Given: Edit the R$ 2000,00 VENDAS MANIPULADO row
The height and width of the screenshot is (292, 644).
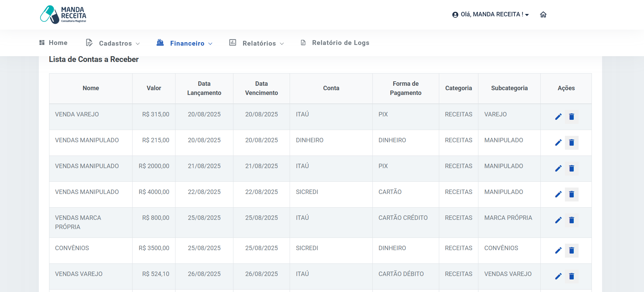Looking at the screenshot, I should (x=558, y=168).
